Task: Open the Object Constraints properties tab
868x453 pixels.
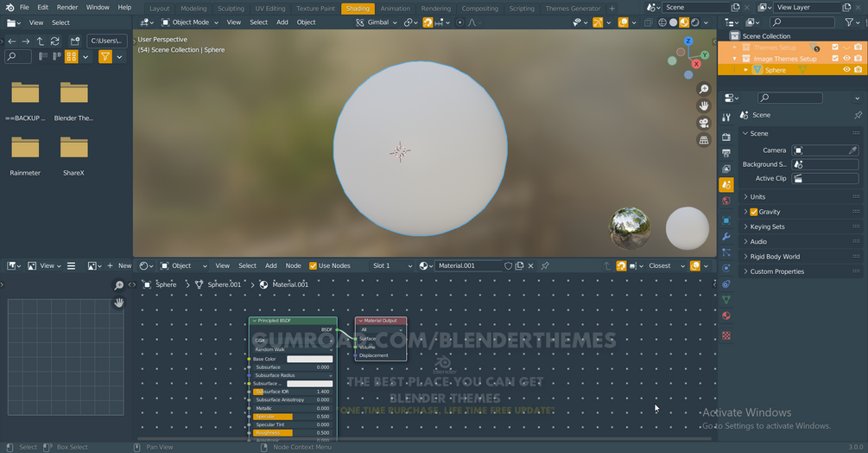Action: pyautogui.click(x=726, y=284)
